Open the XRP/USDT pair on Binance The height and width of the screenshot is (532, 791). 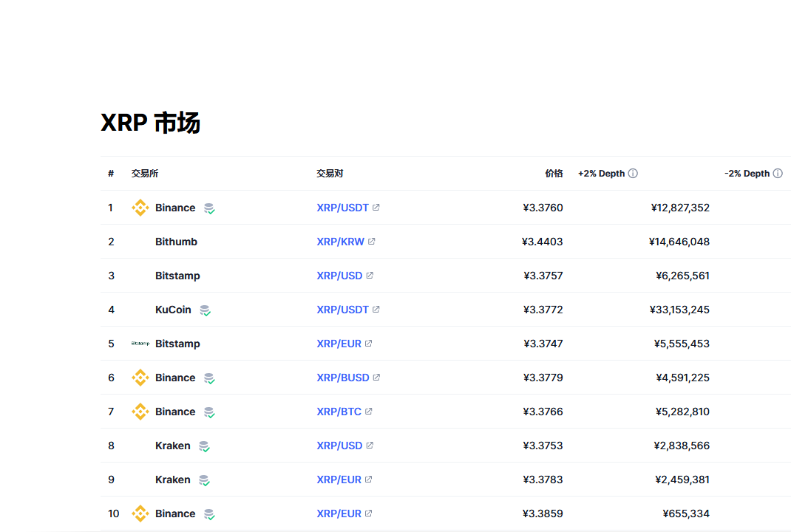[x=342, y=208]
